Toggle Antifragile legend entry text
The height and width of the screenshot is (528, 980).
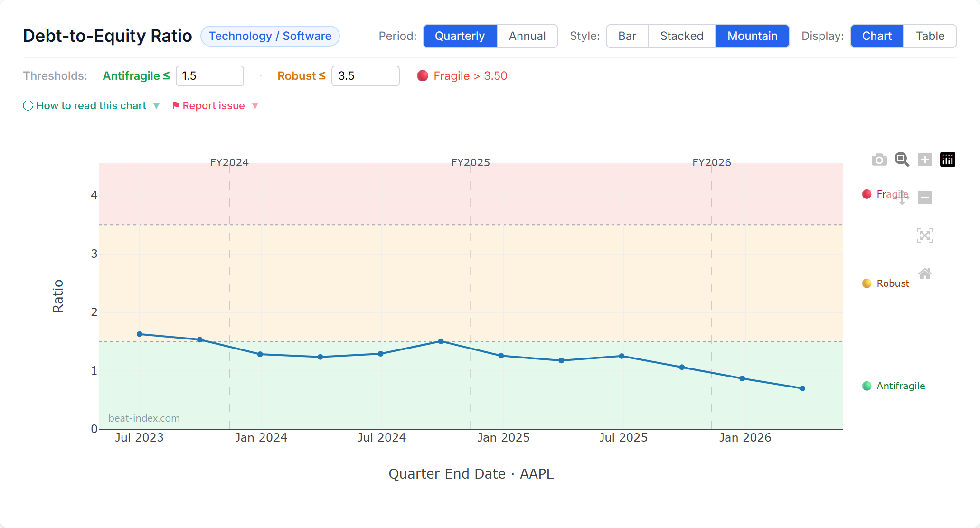[x=901, y=386]
